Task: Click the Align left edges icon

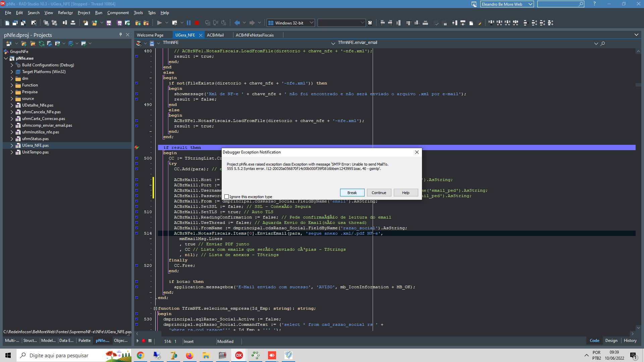Action: (382, 23)
